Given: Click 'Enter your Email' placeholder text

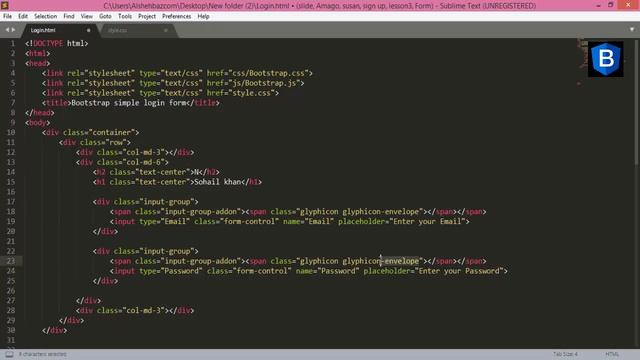Looking at the screenshot, I should [427, 221].
